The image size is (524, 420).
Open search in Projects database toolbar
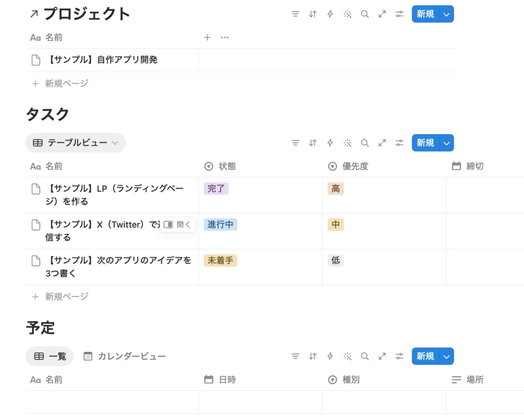coord(364,14)
